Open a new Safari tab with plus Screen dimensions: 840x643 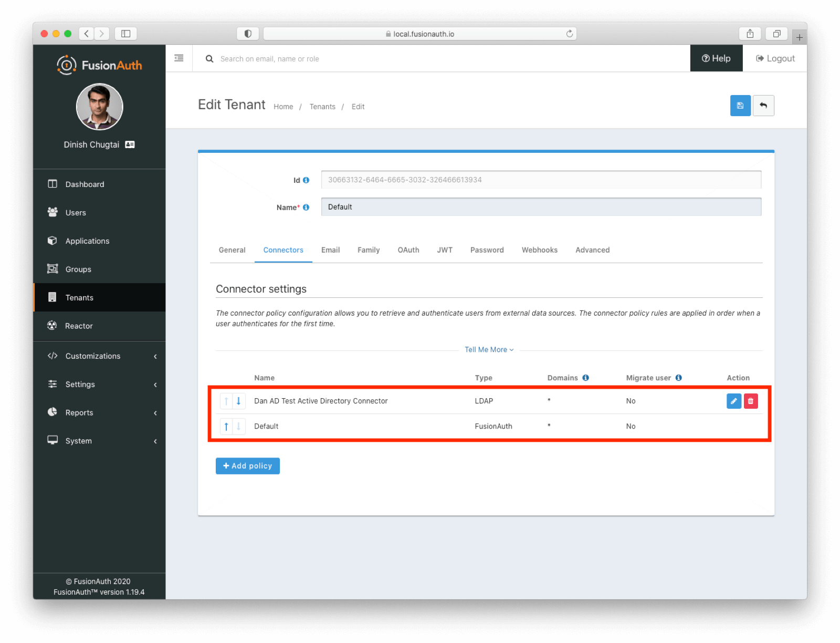tap(799, 37)
